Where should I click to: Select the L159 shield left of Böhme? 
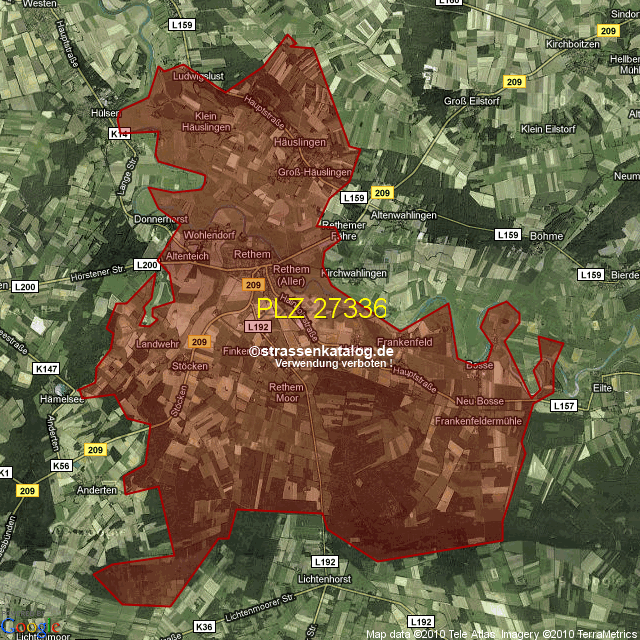[x=508, y=234]
